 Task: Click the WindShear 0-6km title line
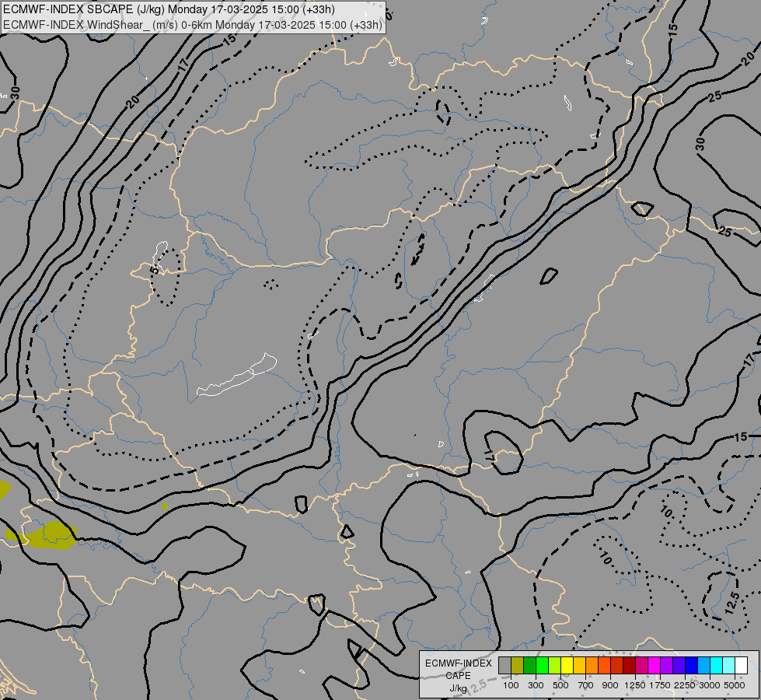(x=193, y=25)
